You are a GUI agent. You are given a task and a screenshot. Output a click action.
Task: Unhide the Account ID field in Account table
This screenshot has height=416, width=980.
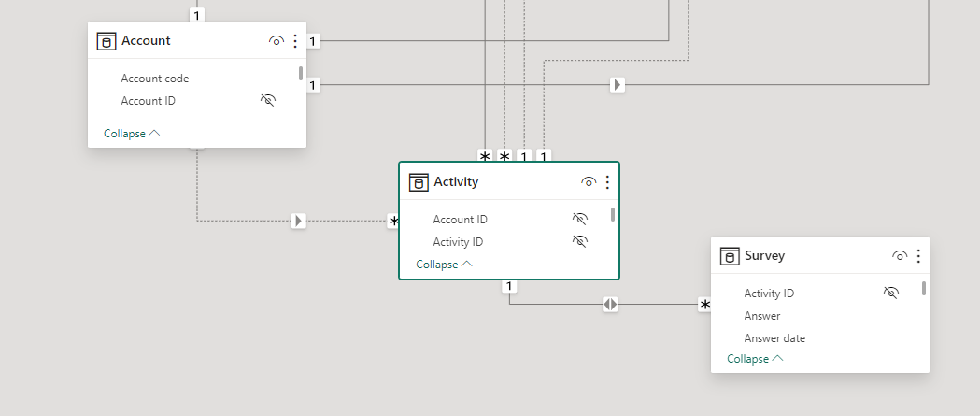coord(268,100)
